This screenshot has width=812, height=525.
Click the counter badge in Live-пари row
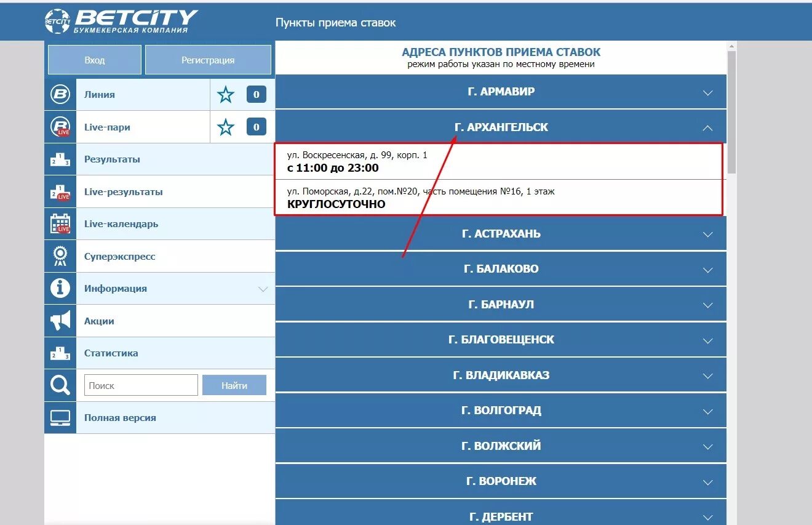[x=257, y=127]
